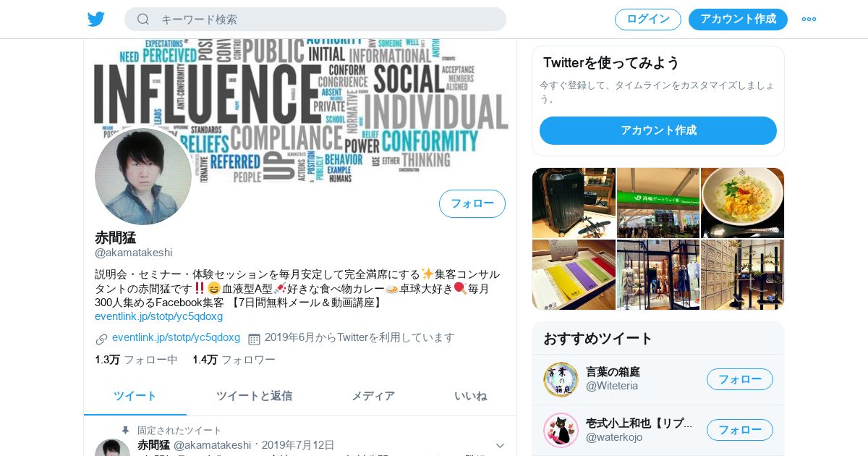This screenshot has width=868, height=456.
Task: Open the three-dots more menu in header
Action: coord(809,20)
